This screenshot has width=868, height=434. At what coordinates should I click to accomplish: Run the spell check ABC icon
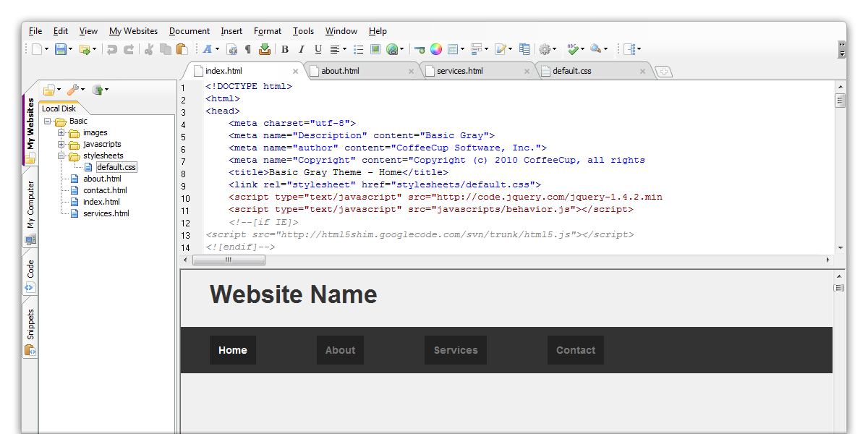point(572,49)
